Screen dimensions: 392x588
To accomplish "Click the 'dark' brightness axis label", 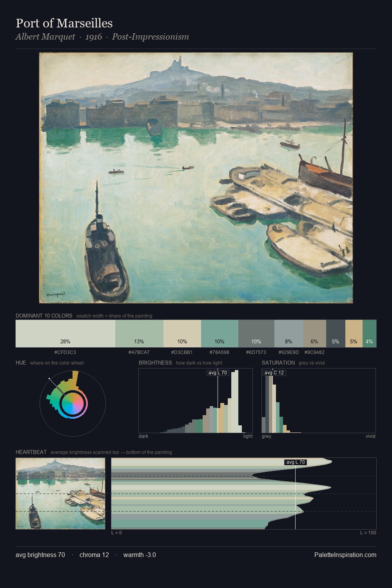I will click(x=143, y=436).
